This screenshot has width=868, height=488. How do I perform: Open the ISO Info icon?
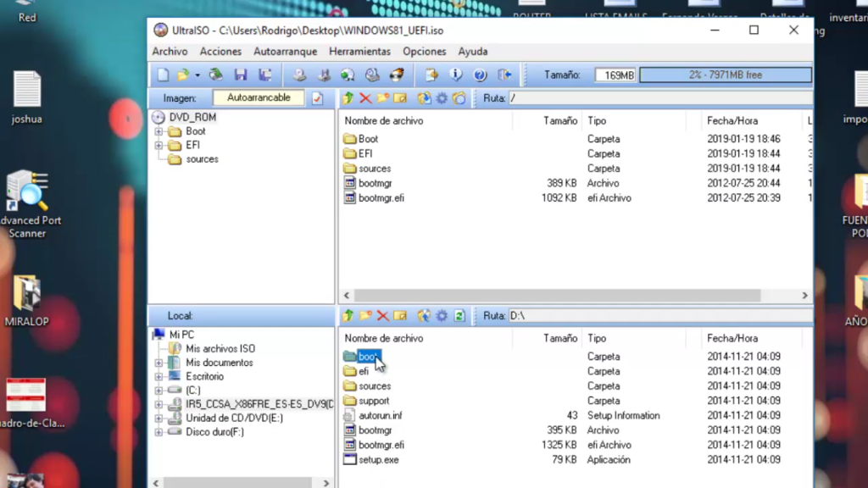(x=455, y=75)
